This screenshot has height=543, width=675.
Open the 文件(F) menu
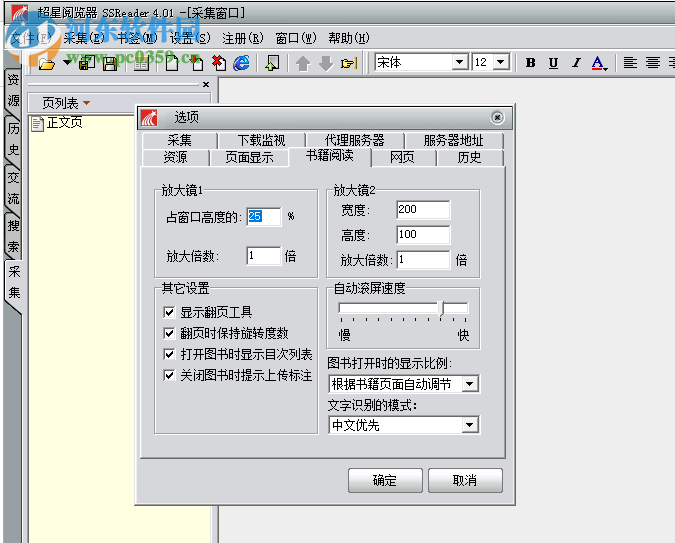point(30,38)
